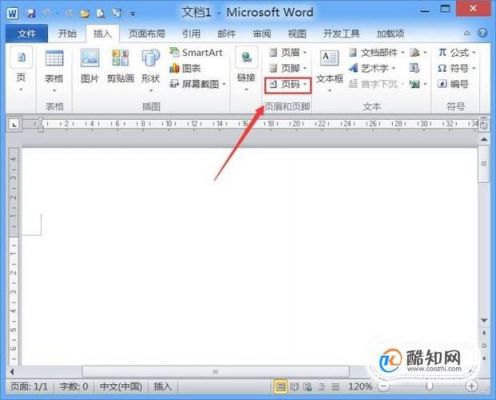Click the tab selector at ruler corner
The width and height of the screenshot is (496, 400).
pos(14,125)
